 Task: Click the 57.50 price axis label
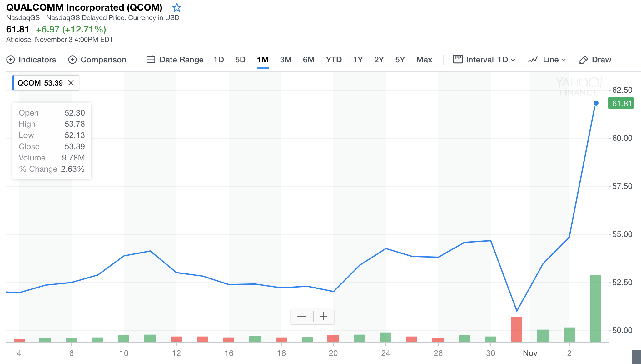tap(622, 186)
